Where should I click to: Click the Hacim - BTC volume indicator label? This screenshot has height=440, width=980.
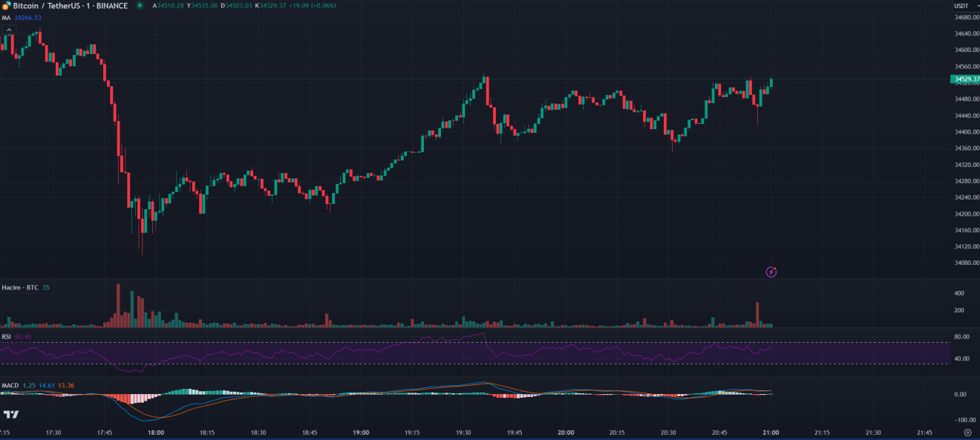tap(20, 287)
